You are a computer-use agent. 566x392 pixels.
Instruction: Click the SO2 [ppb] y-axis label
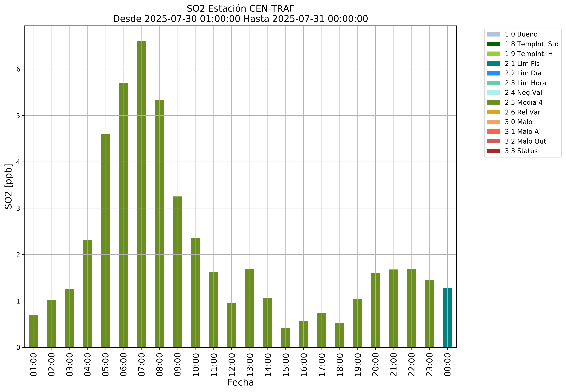point(8,186)
